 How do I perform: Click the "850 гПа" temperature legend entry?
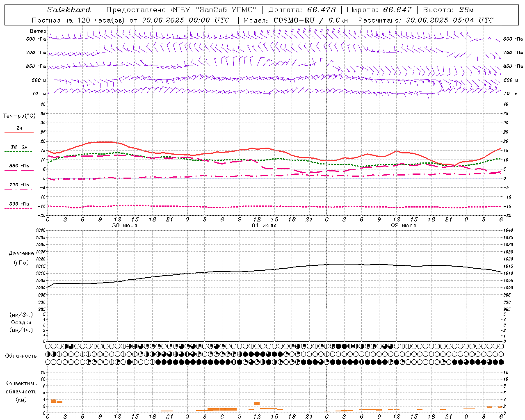coord(19,166)
